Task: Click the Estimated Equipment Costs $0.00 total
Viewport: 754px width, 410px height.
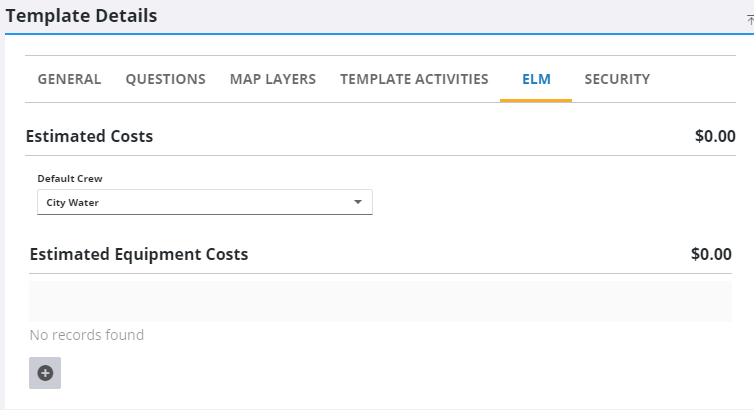Action: (x=710, y=254)
